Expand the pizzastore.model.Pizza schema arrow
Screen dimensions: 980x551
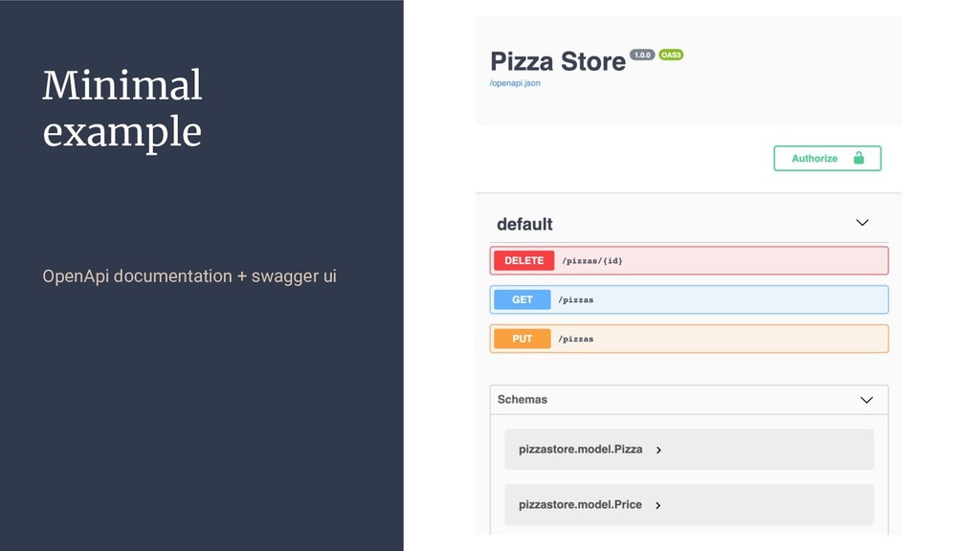pyautogui.click(x=658, y=450)
